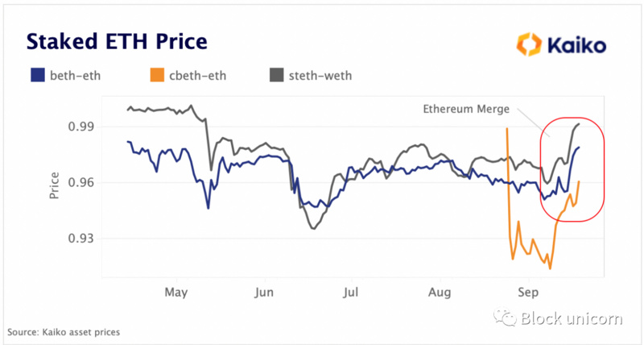Click the 0.93 y-axis label
Image resolution: width=644 pixels, height=345 pixels.
tap(81, 239)
